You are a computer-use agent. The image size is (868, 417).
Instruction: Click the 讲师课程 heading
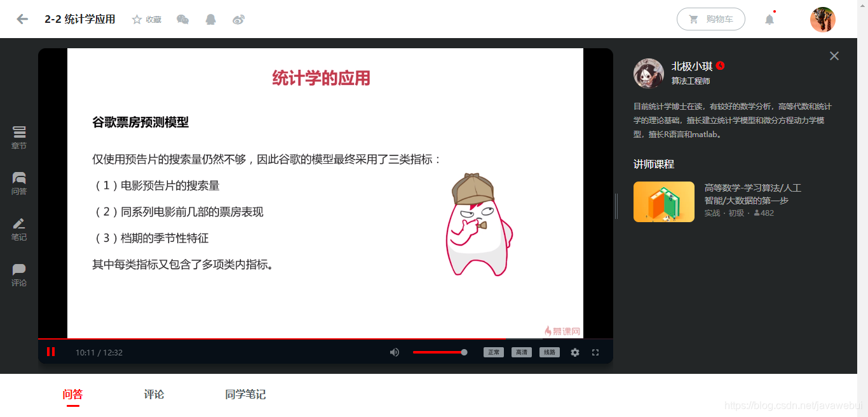(x=654, y=164)
